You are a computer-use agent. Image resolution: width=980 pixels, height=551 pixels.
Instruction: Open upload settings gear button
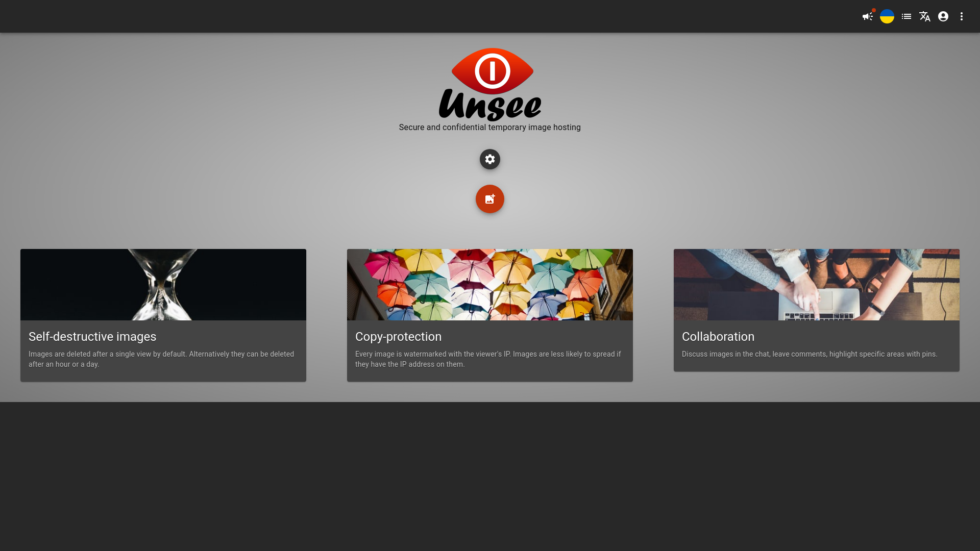pyautogui.click(x=490, y=159)
